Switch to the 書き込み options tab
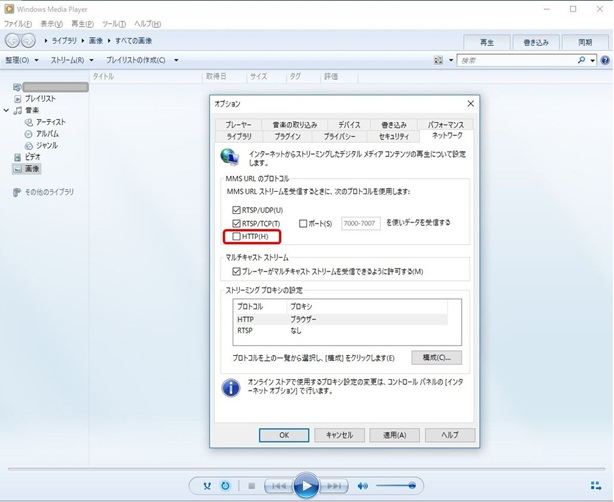This screenshot has height=502, width=614. pyautogui.click(x=394, y=125)
